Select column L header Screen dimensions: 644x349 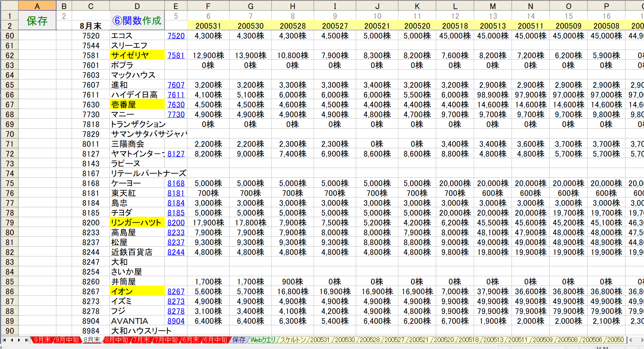click(455, 6)
